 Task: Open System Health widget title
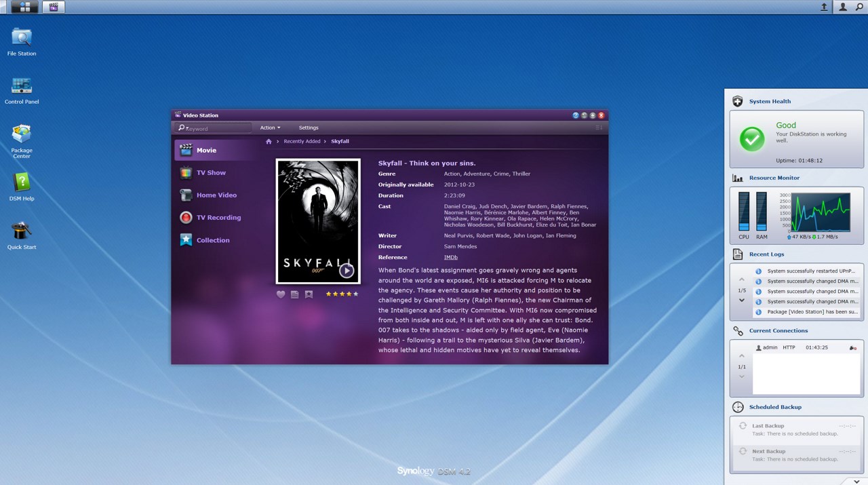coord(770,102)
